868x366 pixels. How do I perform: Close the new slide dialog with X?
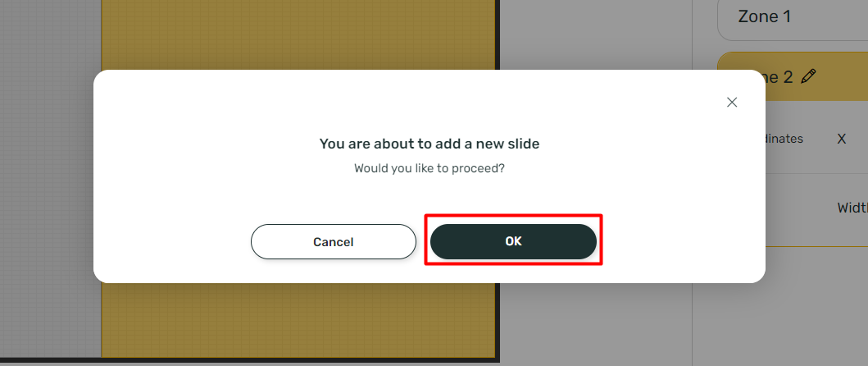click(732, 102)
